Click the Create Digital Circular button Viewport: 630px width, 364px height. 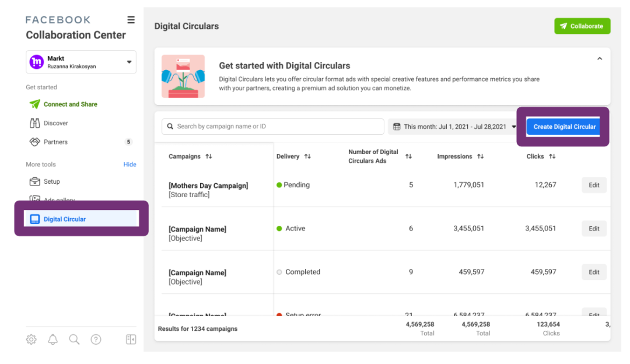tap(564, 127)
